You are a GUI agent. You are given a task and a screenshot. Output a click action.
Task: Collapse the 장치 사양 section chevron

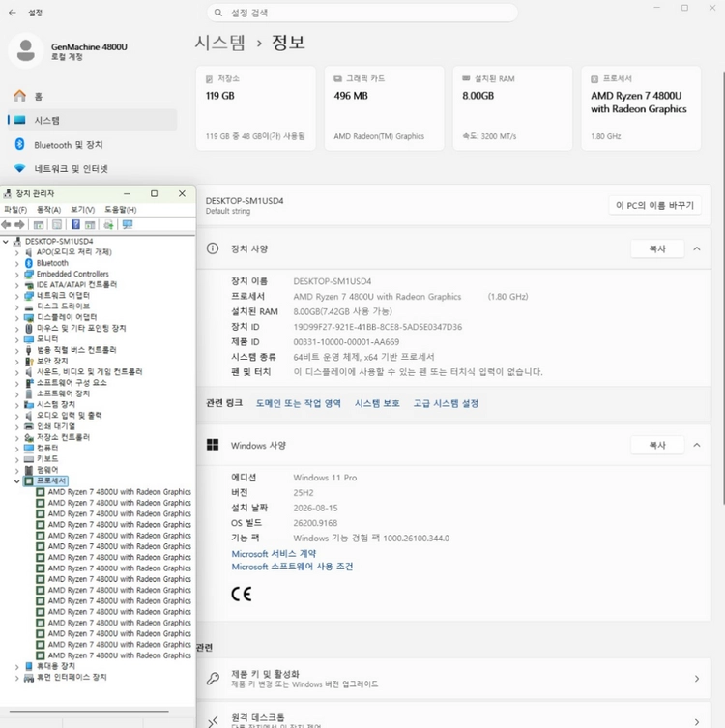pos(697,248)
